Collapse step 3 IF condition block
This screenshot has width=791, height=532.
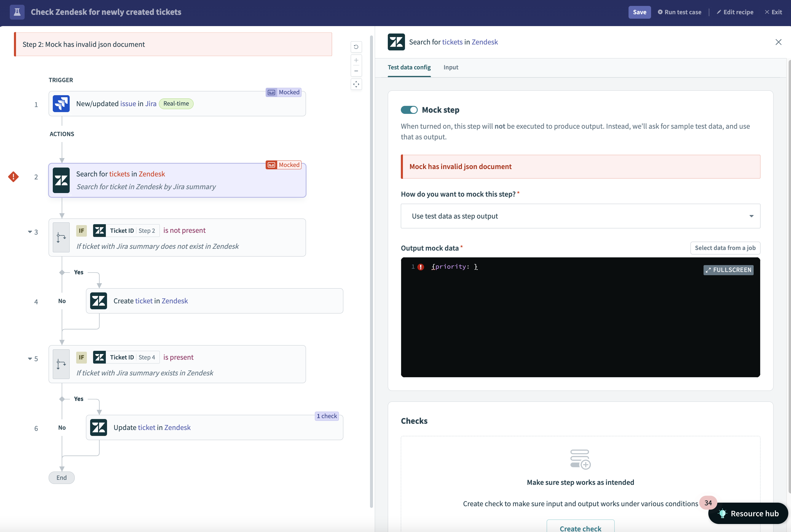30,232
